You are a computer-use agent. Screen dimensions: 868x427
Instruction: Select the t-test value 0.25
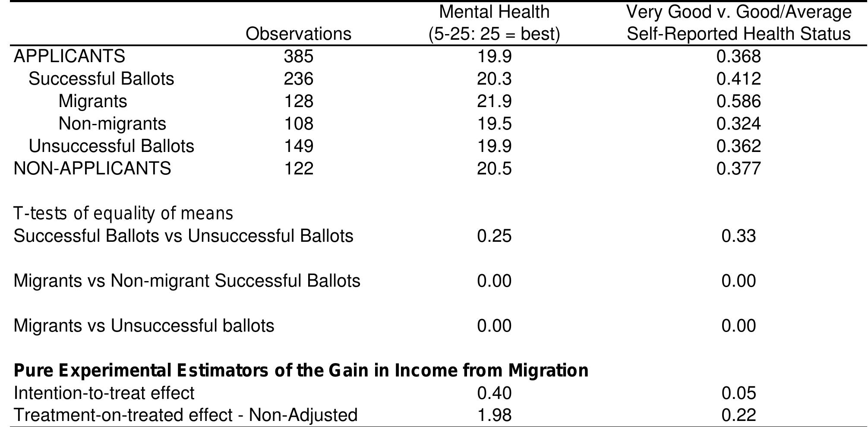(494, 236)
